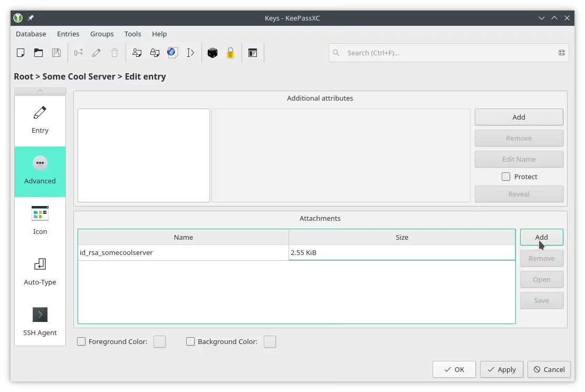Image resolution: width=585 pixels, height=392 pixels.
Task: Add a new attachment
Action: tap(542, 237)
